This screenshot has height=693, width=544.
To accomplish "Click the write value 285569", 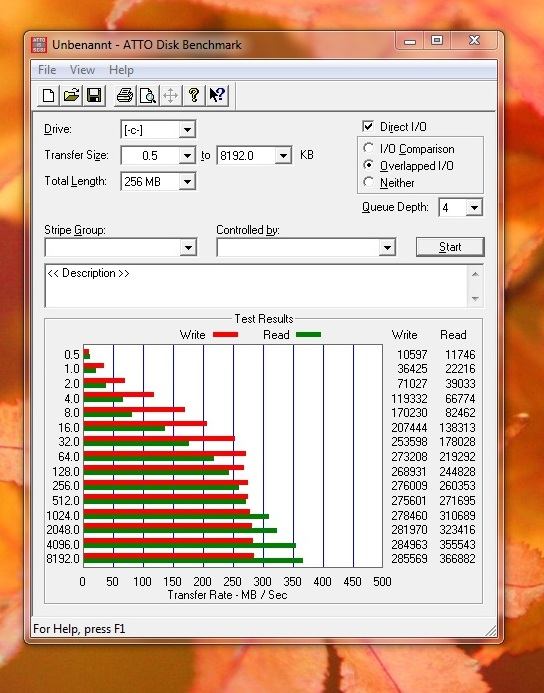I will point(409,559).
